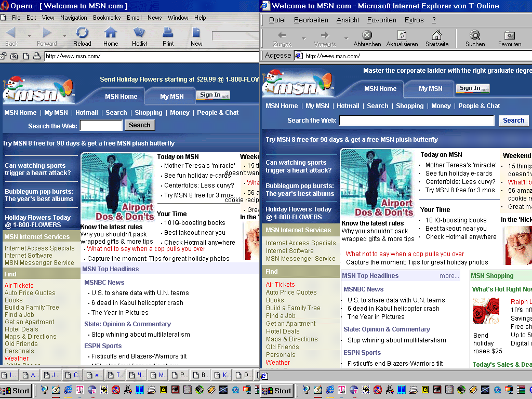Viewport: 532px width, 399px height.
Task: Open Opera's Window menu
Action: pos(178,18)
